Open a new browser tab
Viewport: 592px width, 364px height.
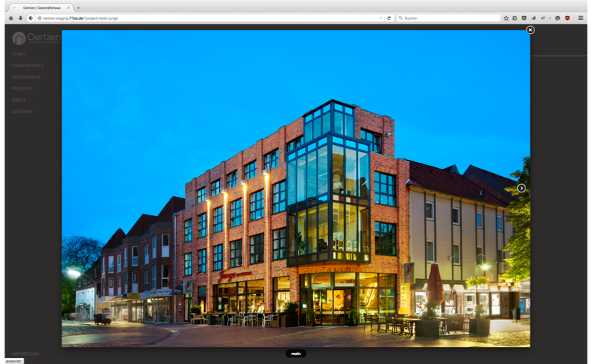click(78, 7)
